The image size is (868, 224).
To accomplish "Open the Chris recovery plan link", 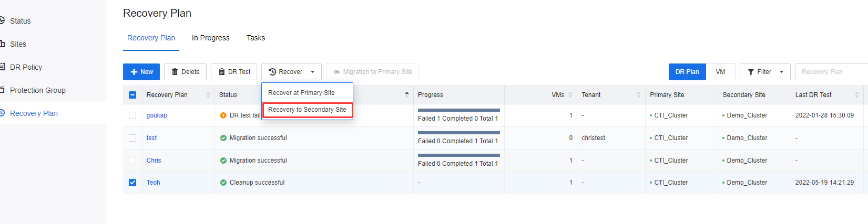I will [x=154, y=161].
